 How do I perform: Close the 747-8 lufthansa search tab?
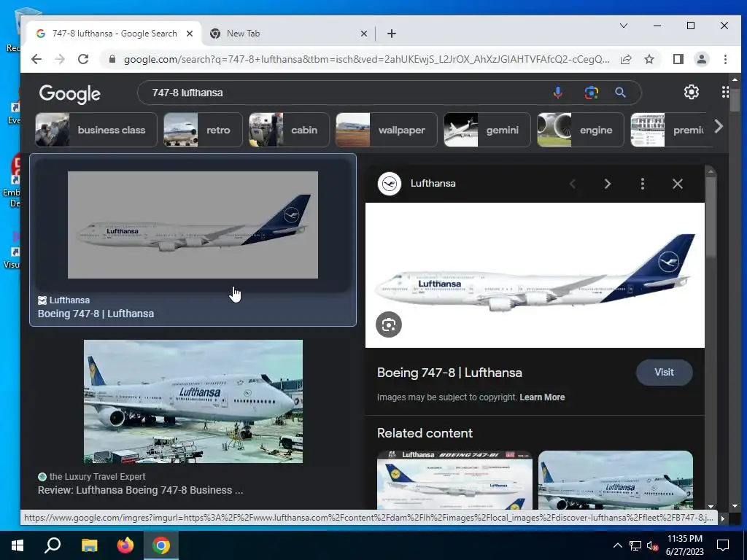pos(190,34)
